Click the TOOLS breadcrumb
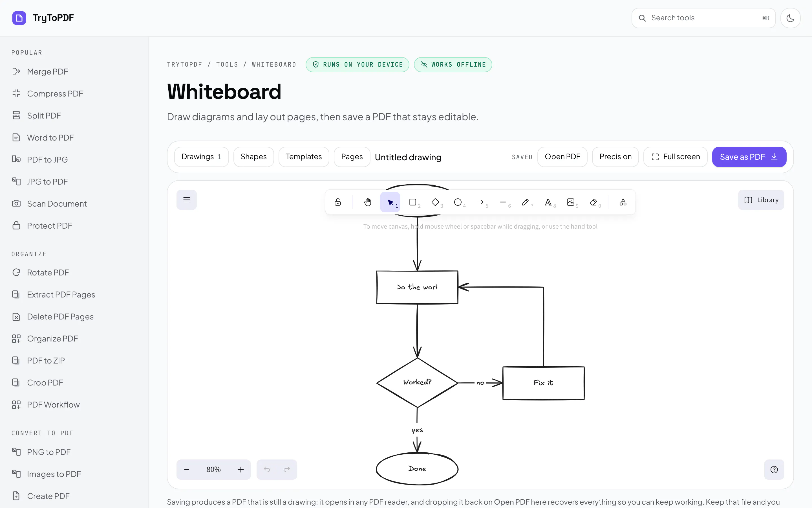Image resolution: width=812 pixels, height=508 pixels. 227,65
